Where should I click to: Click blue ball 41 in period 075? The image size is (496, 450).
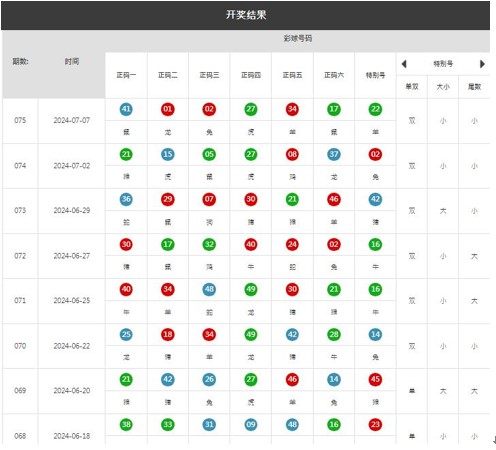(x=126, y=109)
